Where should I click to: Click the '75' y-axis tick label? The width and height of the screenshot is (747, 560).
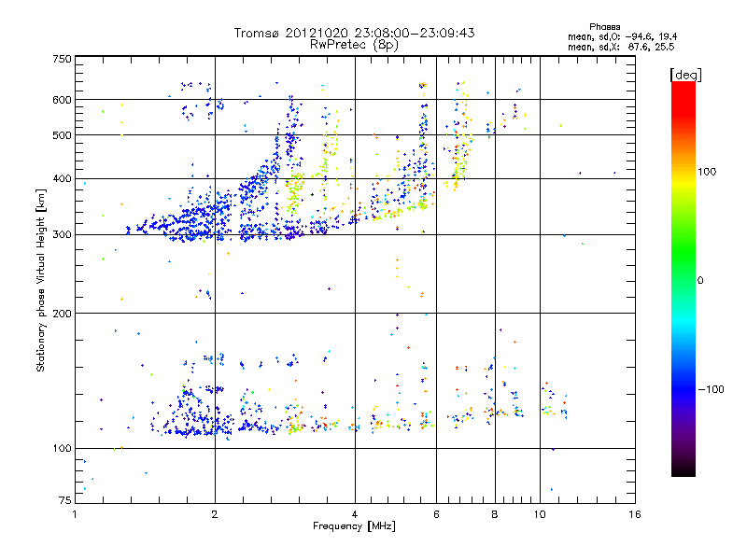tap(65, 500)
